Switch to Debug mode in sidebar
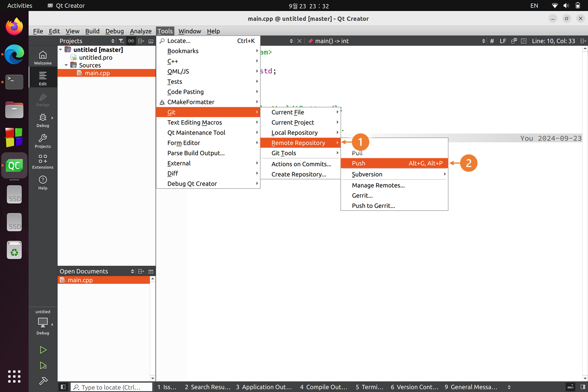Viewport: 588px width, 392px height. click(43, 120)
